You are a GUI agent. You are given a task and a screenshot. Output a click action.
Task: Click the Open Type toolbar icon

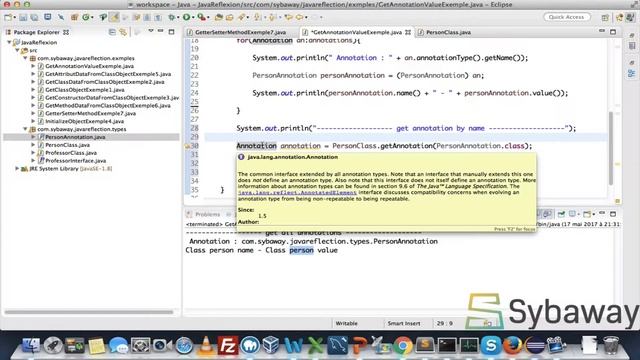(218, 17)
